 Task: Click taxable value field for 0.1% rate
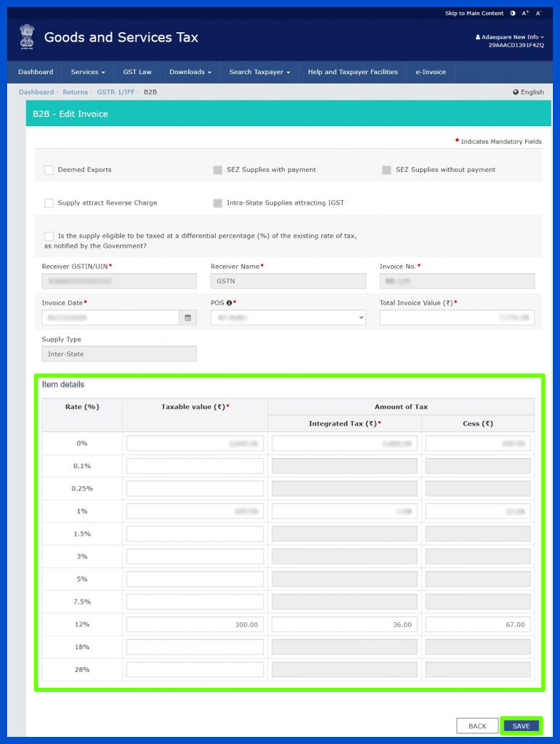195,466
